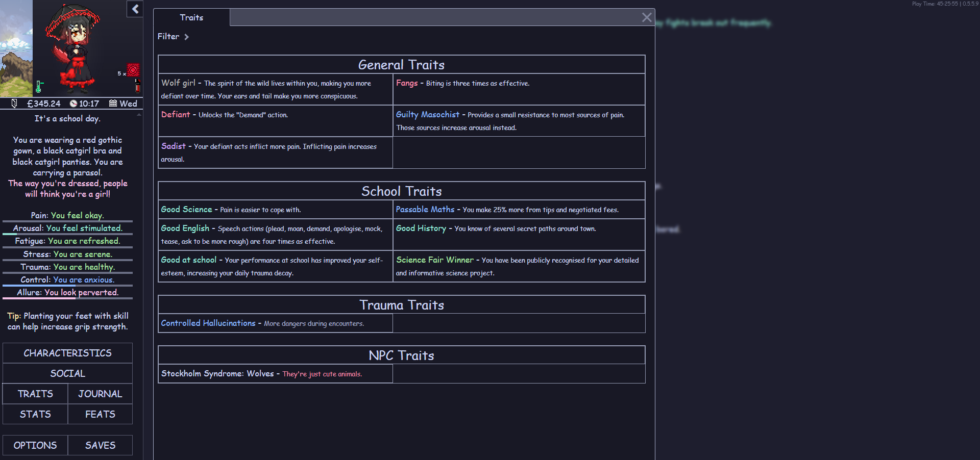Click the "Defiant" trait name
The width and height of the screenshot is (980, 460).
click(176, 114)
